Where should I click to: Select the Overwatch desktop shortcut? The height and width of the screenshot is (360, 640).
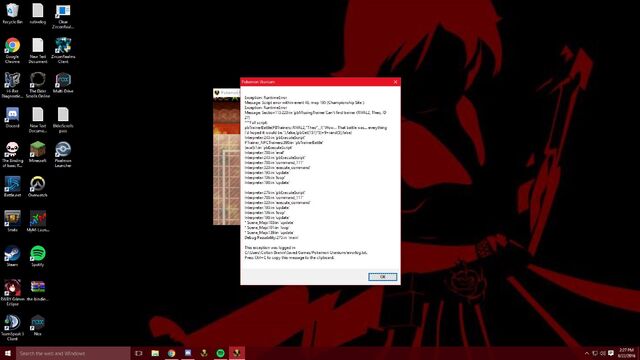click(38, 187)
